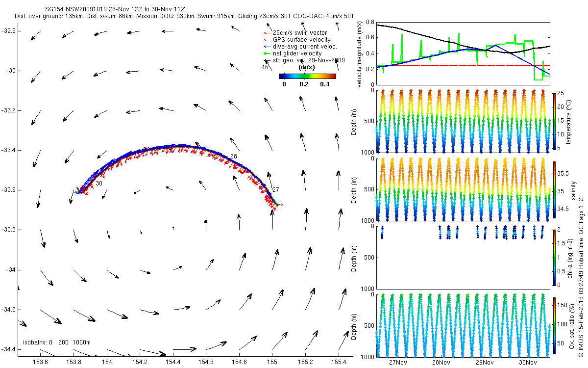Click the '28Nov' date tick

click(x=441, y=363)
